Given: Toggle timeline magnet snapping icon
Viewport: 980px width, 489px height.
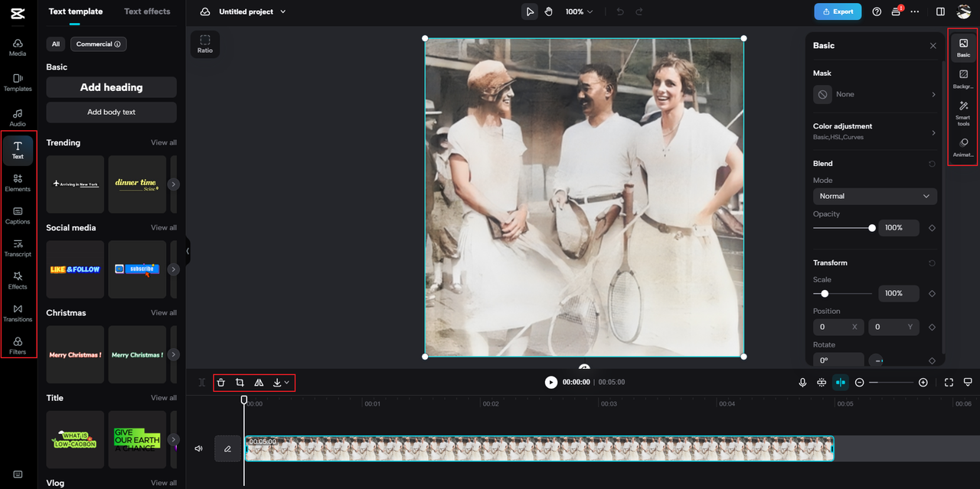Looking at the screenshot, I should point(822,382).
